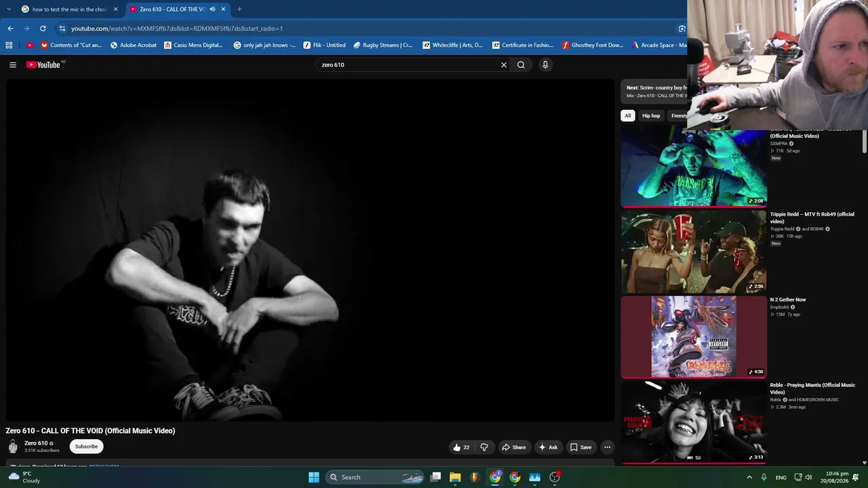Mute the Zero 610 tab audio
The image size is (868, 488).
coord(212,9)
